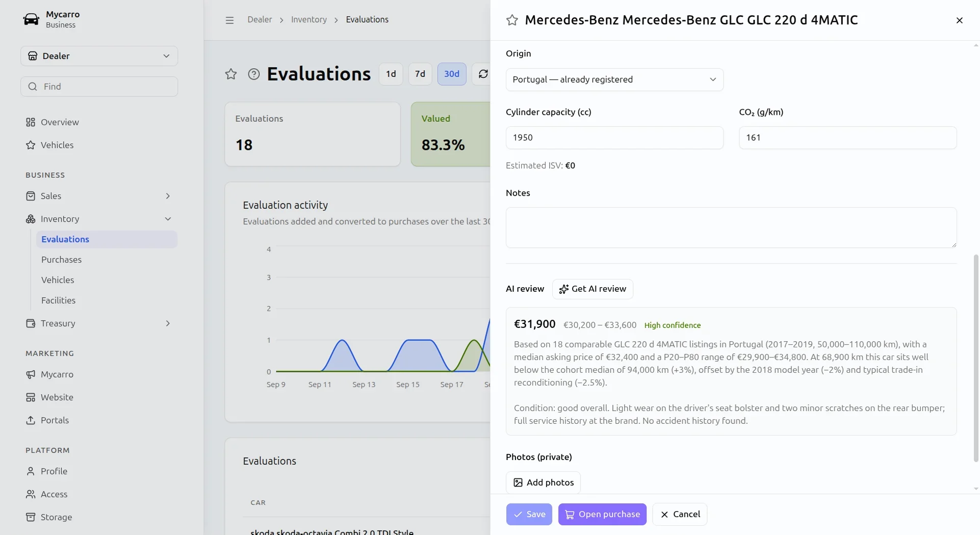Open the help question-mark icon beside Evaluations
This screenshot has height=535, width=980.
[254, 74]
